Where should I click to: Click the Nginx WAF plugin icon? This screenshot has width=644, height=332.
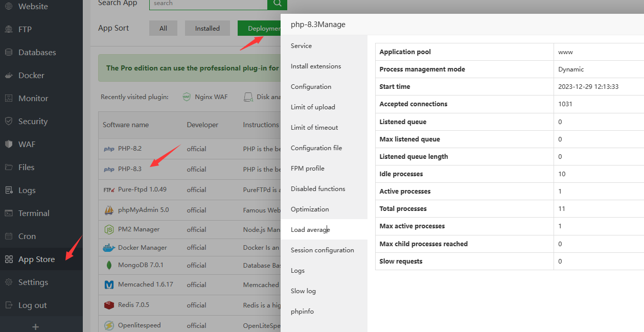(187, 97)
